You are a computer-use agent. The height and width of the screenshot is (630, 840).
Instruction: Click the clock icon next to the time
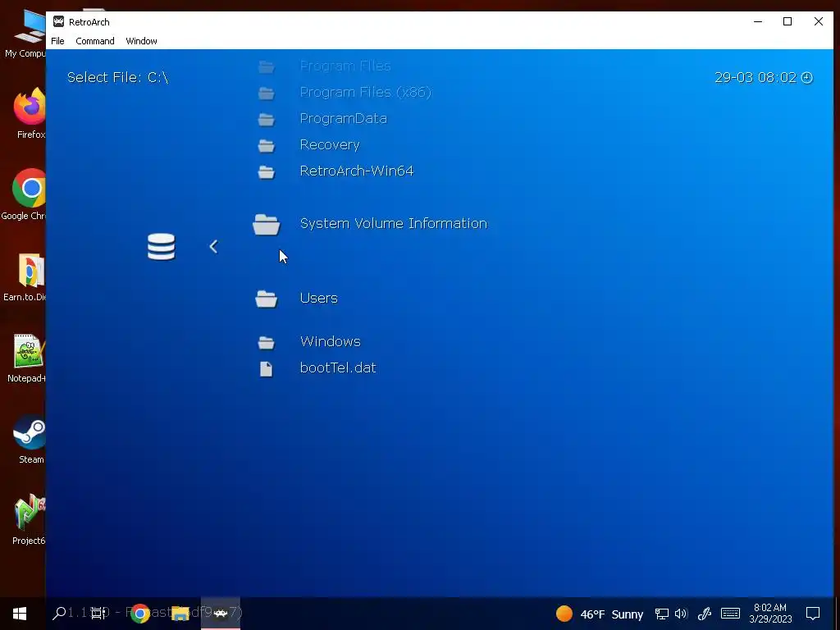[x=807, y=78]
